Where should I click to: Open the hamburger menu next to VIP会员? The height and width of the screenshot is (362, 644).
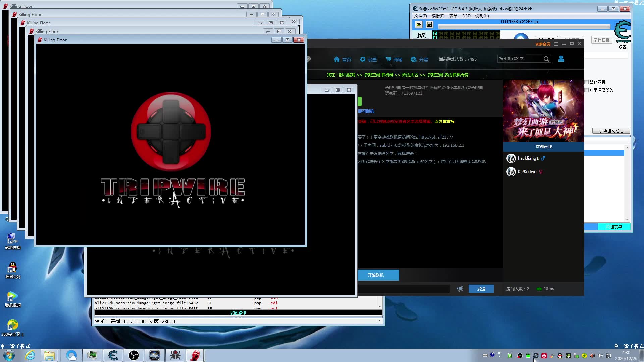pos(556,44)
